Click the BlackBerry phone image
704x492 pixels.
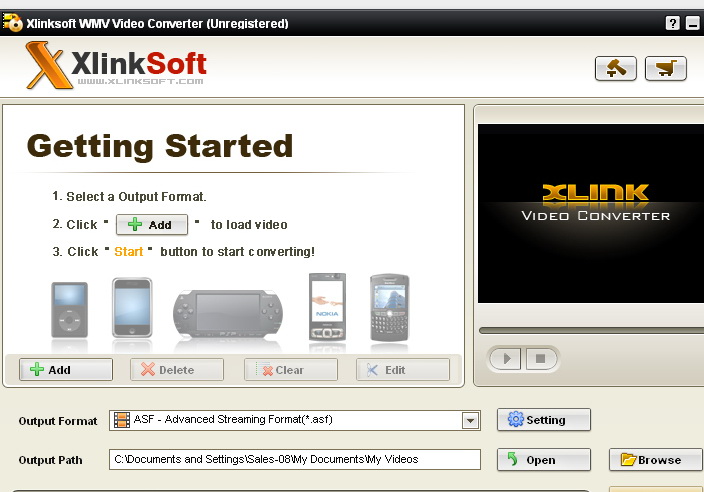(x=389, y=308)
